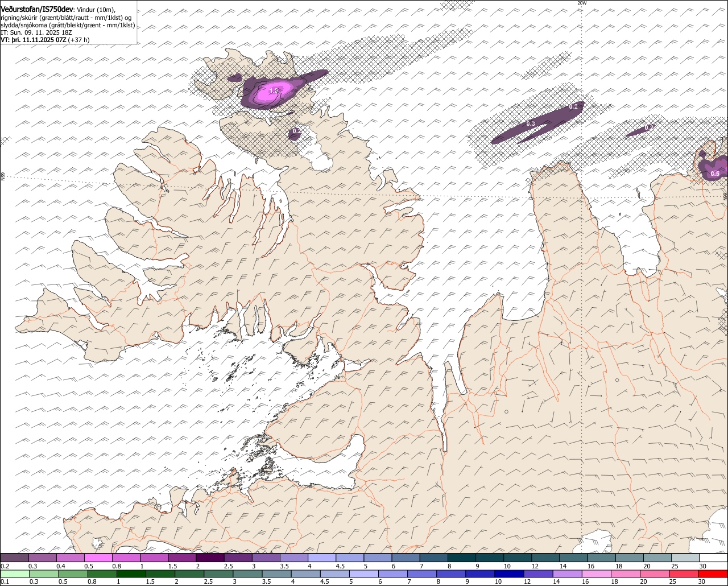Screen dimensions: 728x586
Task: Click the dark plum 0.2 swatch in snow scale
Action: coord(14,558)
